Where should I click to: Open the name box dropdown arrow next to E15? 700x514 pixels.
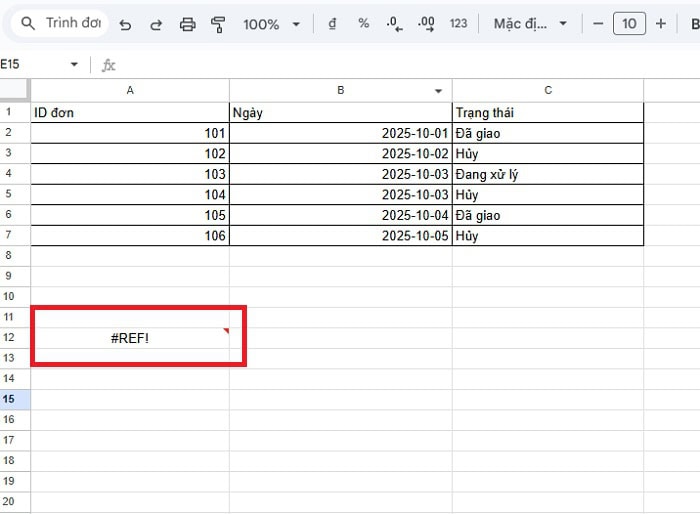(74, 65)
